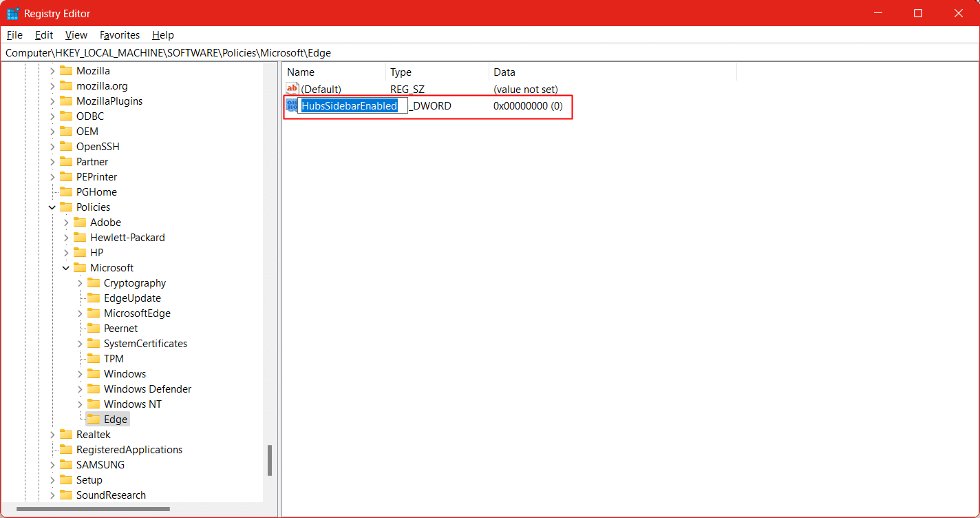980x518 pixels.
Task: Select the Policies folder icon
Action: (x=66, y=207)
